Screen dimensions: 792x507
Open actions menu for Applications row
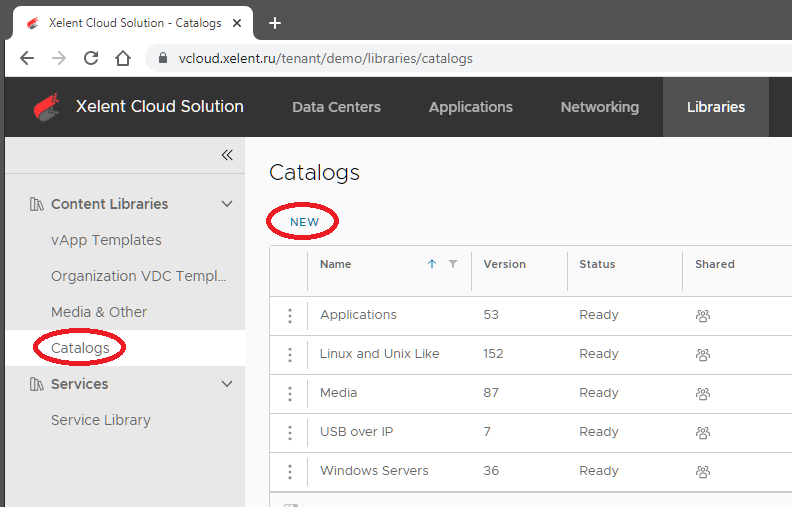(x=290, y=316)
